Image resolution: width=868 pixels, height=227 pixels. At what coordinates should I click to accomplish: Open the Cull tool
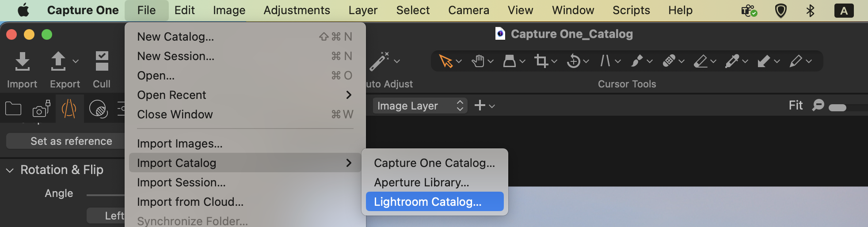click(102, 62)
